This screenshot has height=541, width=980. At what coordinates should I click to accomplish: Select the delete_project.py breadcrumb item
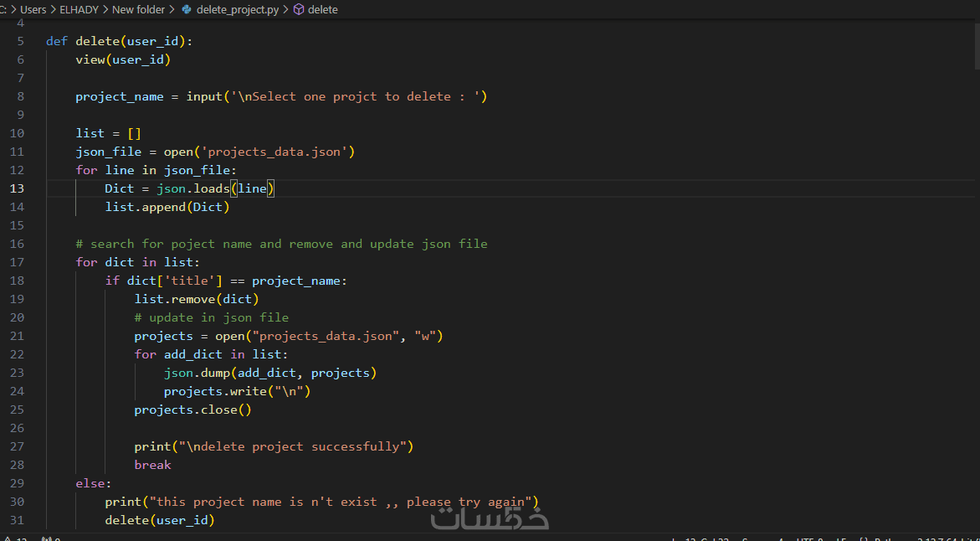(238, 9)
